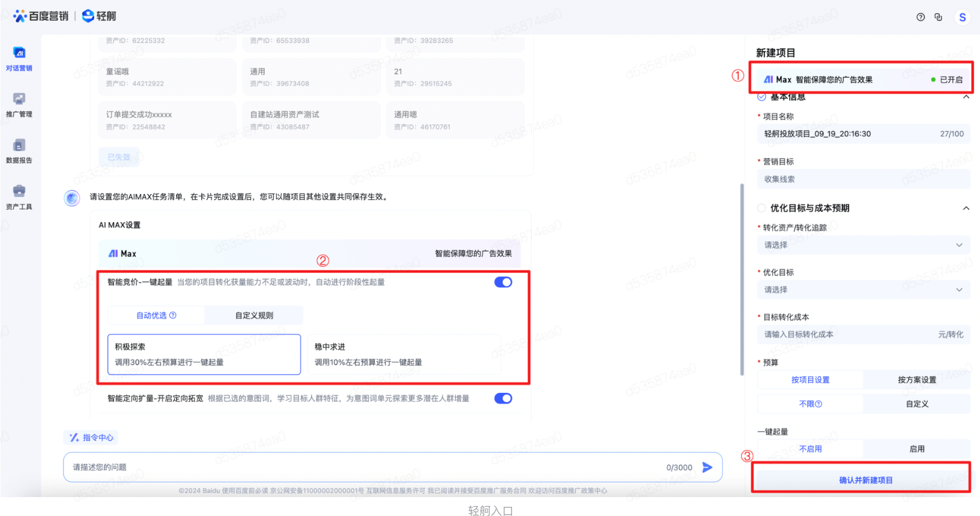This screenshot has width=980, height=516.
Task: Click the header icon beside help
Action: (x=939, y=17)
